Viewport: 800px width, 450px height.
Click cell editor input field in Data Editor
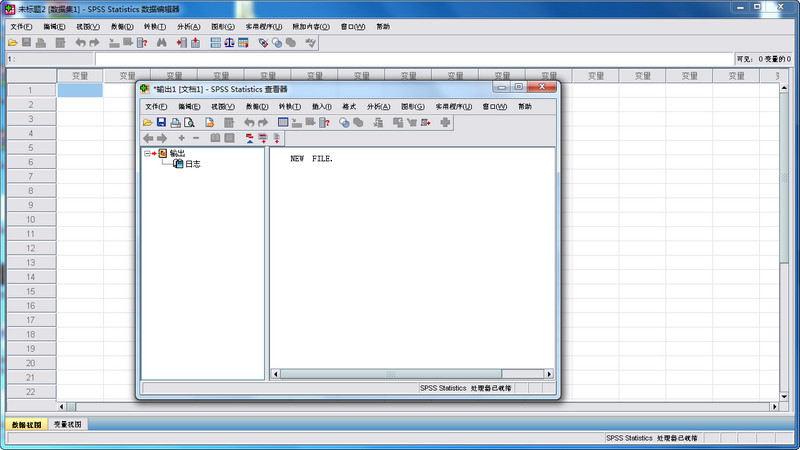pos(414,59)
